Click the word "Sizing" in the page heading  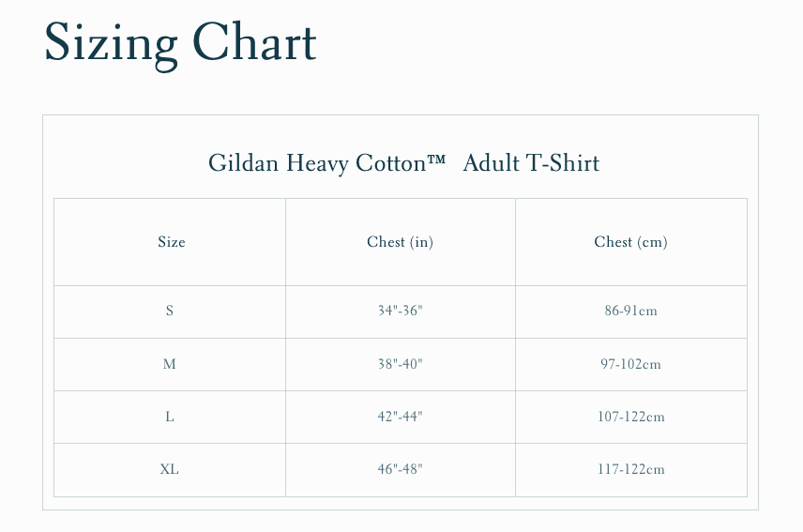(x=111, y=43)
